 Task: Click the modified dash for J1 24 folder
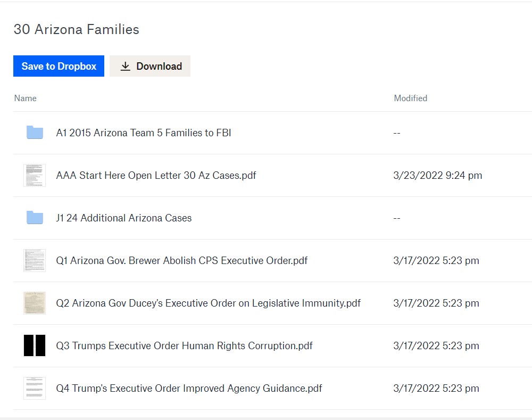397,218
